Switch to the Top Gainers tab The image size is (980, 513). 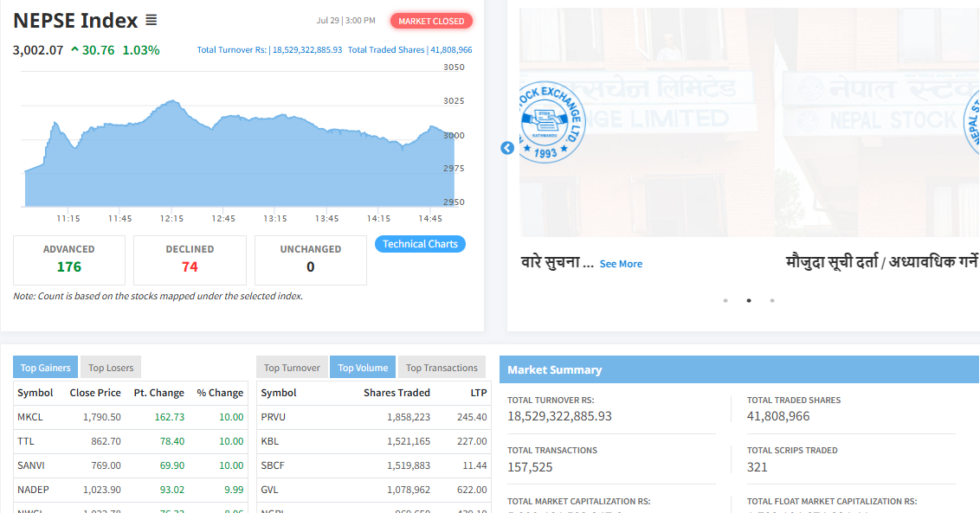pos(45,368)
